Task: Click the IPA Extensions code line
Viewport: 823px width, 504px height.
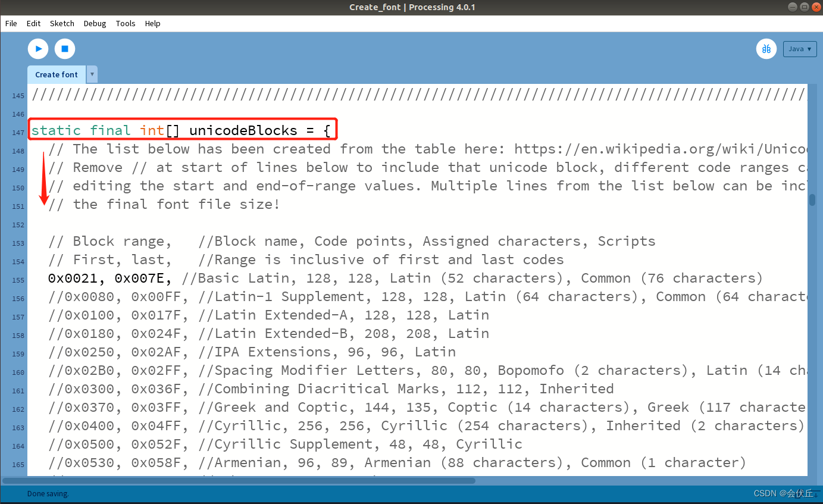Action: (x=252, y=352)
